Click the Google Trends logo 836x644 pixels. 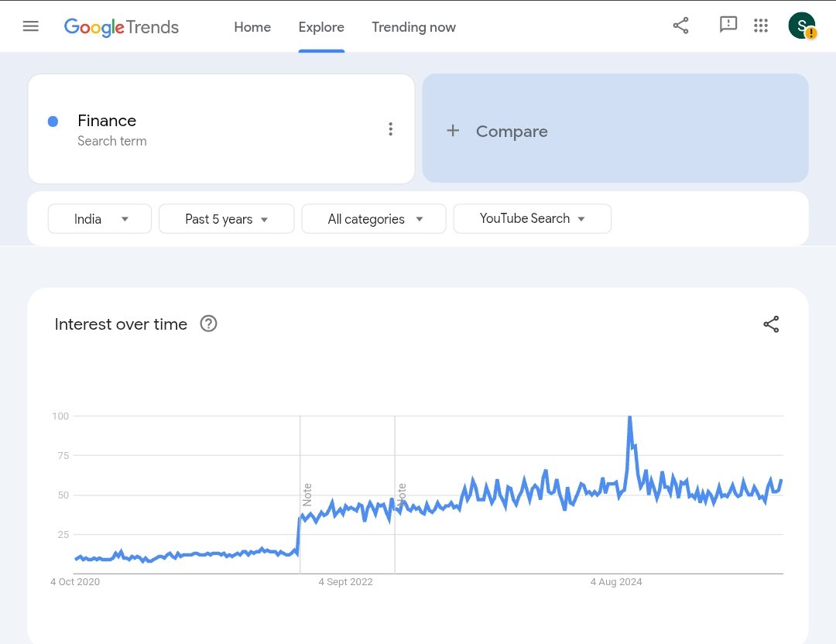click(121, 27)
